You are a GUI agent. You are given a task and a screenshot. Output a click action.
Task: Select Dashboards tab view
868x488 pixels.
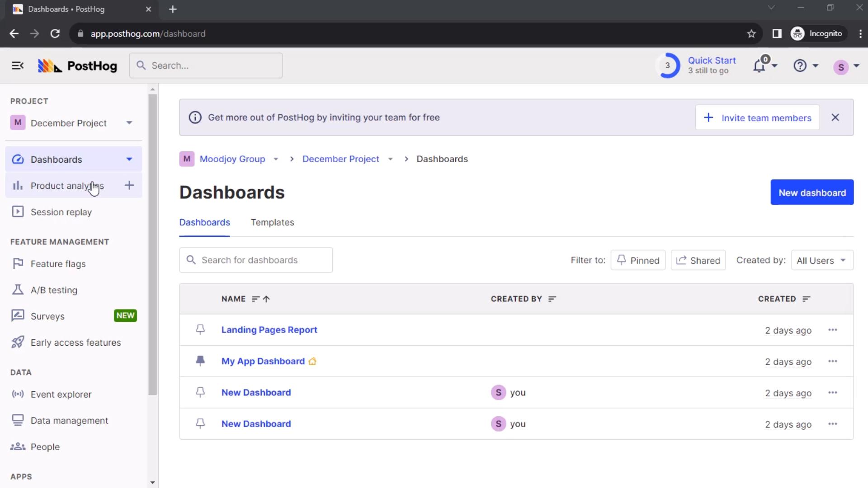coord(204,222)
